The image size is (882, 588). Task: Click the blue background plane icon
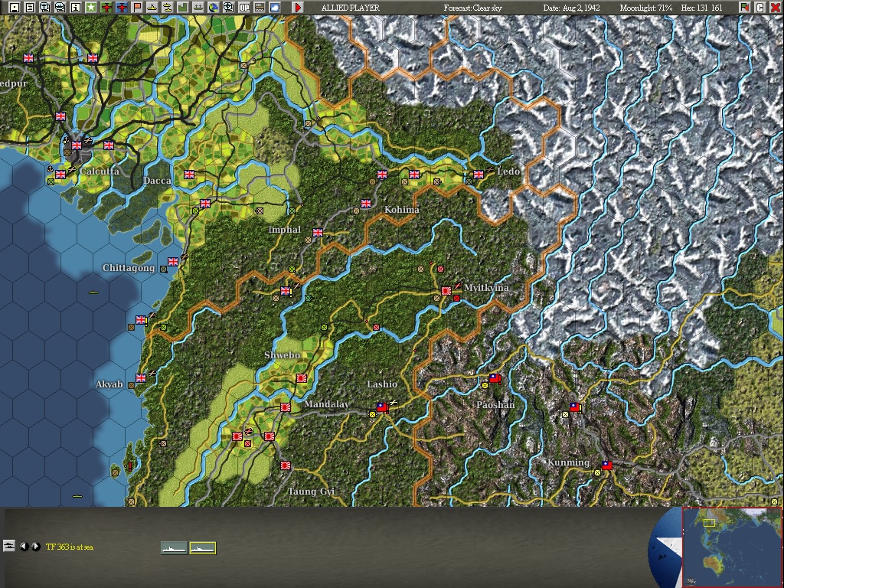122,8
